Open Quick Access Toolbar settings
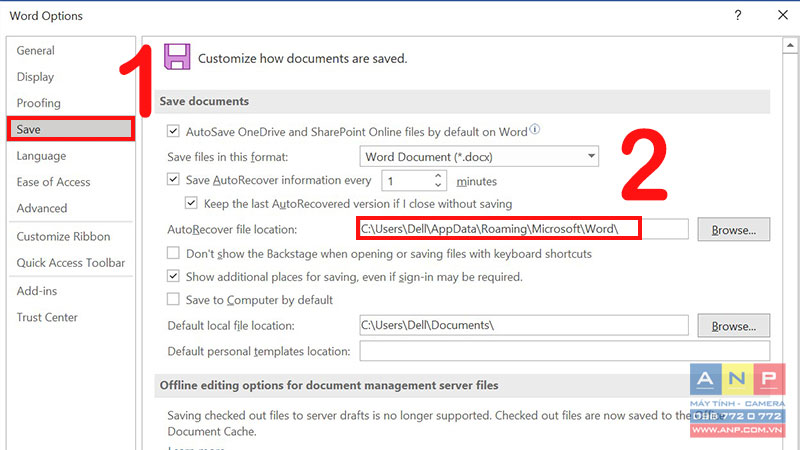The image size is (800, 450). point(70,263)
